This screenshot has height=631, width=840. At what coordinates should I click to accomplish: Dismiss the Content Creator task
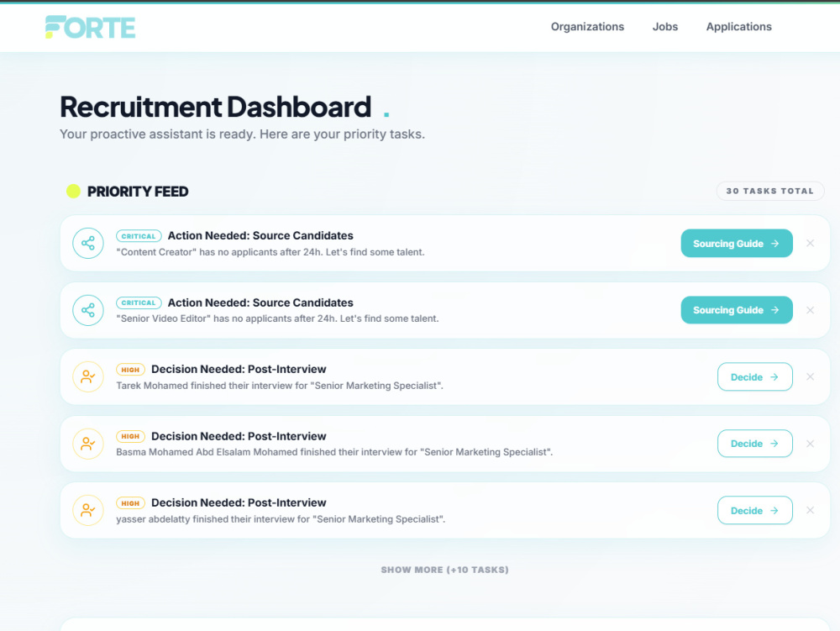pos(811,243)
